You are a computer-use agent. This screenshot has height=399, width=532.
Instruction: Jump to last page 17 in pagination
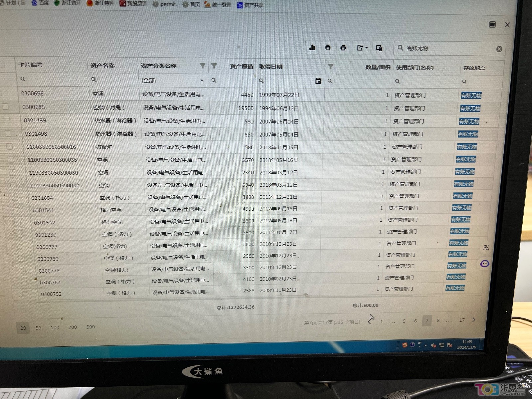tap(462, 320)
